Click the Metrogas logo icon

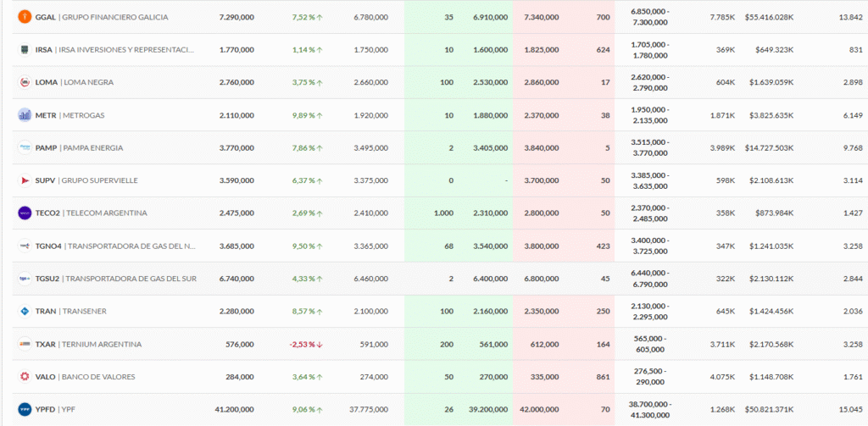(25, 115)
